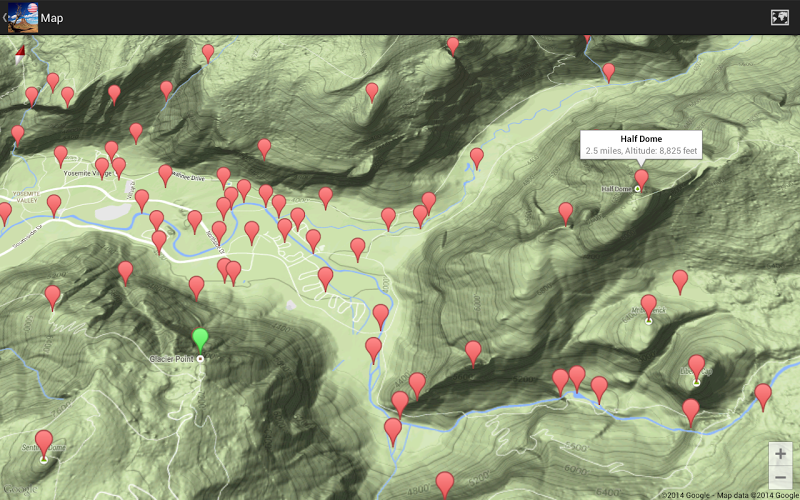Select the pin near Yosemite Village label

pos(118,167)
